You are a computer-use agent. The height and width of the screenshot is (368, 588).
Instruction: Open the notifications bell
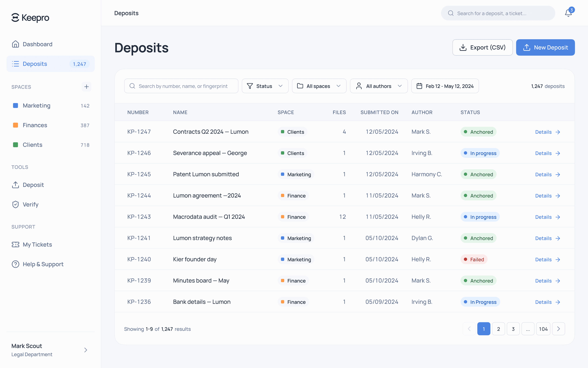[x=568, y=13]
